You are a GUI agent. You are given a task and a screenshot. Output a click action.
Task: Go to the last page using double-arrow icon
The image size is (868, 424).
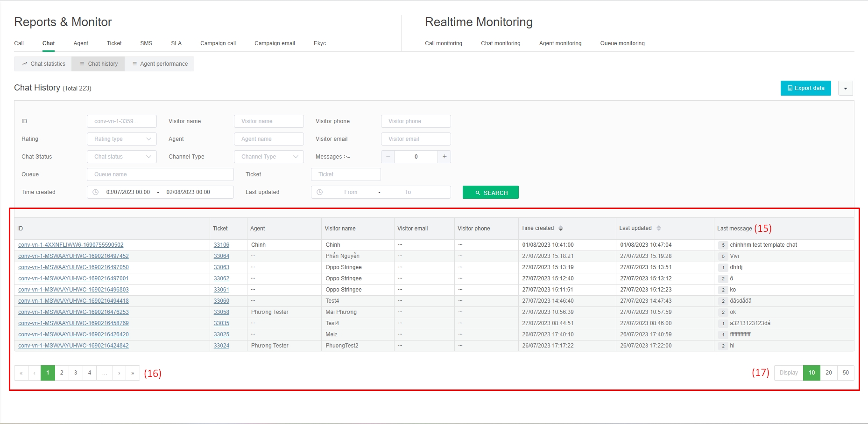133,373
